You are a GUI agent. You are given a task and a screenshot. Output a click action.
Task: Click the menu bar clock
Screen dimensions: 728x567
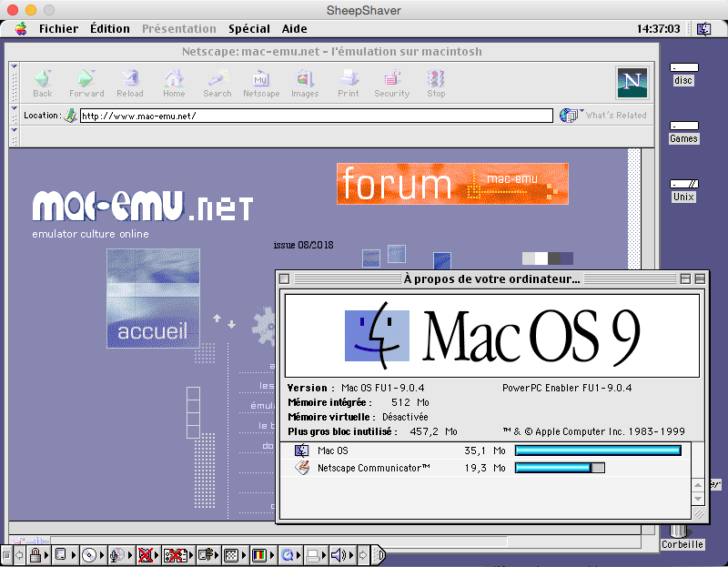pos(658,29)
